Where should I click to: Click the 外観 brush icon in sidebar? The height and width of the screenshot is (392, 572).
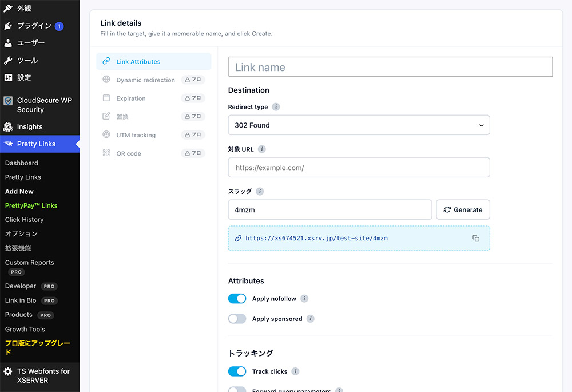(x=8, y=8)
